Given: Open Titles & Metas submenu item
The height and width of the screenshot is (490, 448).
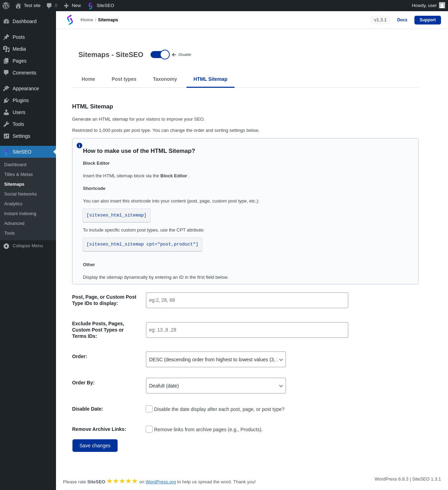Looking at the screenshot, I should click(19, 175).
